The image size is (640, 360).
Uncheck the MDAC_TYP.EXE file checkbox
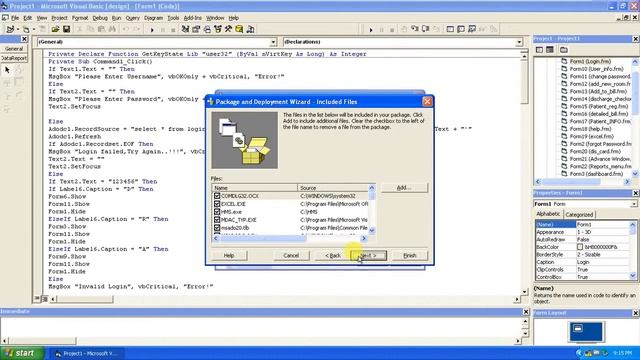coord(217,220)
